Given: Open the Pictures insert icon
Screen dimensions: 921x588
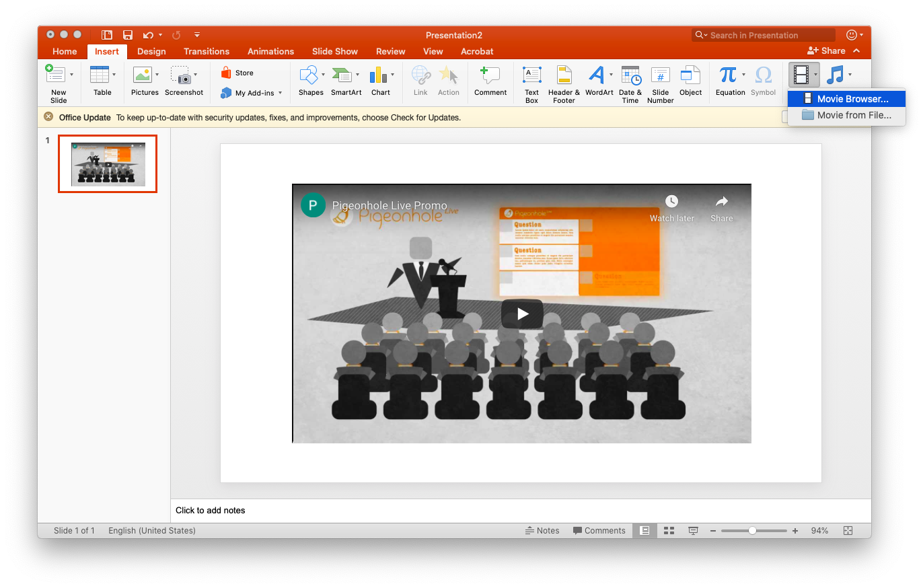Looking at the screenshot, I should pyautogui.click(x=142, y=74).
